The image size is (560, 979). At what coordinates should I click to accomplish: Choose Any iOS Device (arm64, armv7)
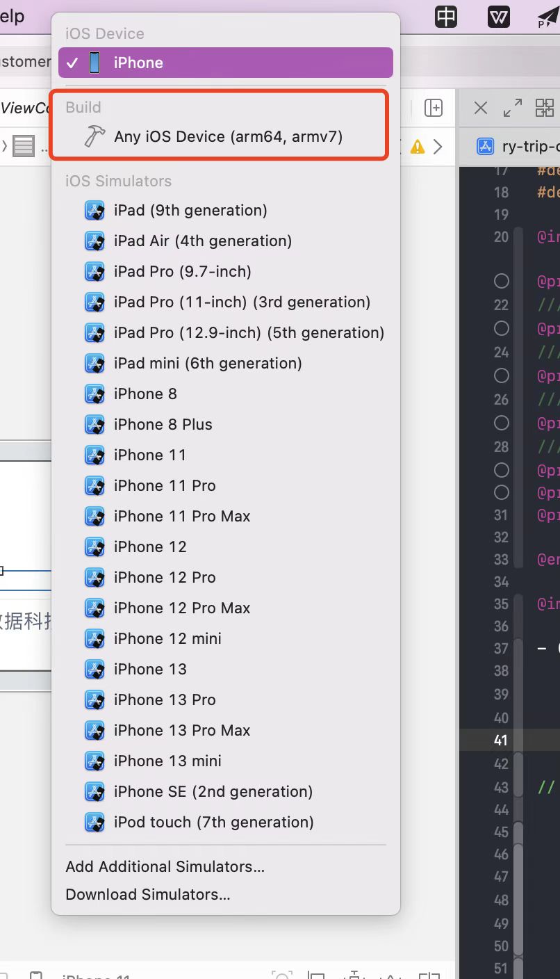[226, 136]
